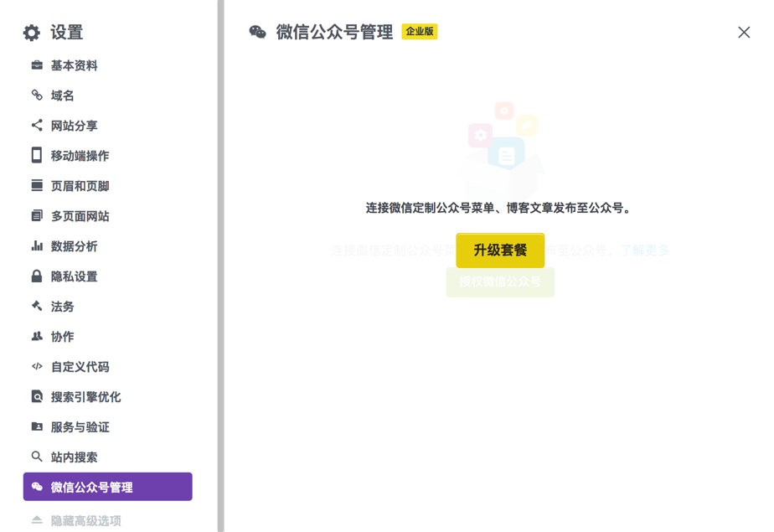Click the code brackets icon beside 自定义代码
Viewport: 774px width, 532px height.
(37, 366)
